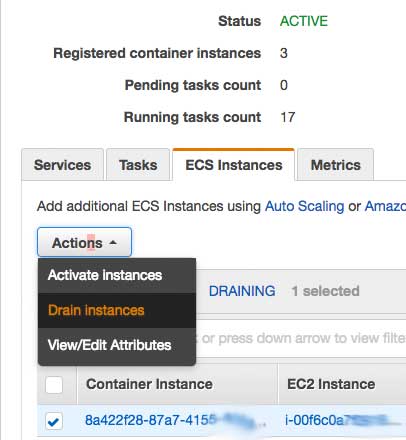Open the Metrics tab

(x=335, y=165)
